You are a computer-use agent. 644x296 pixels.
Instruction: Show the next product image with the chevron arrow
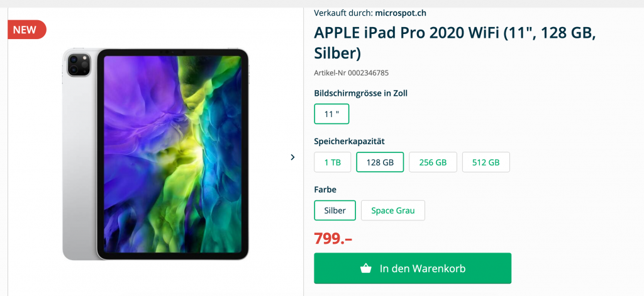[292, 157]
